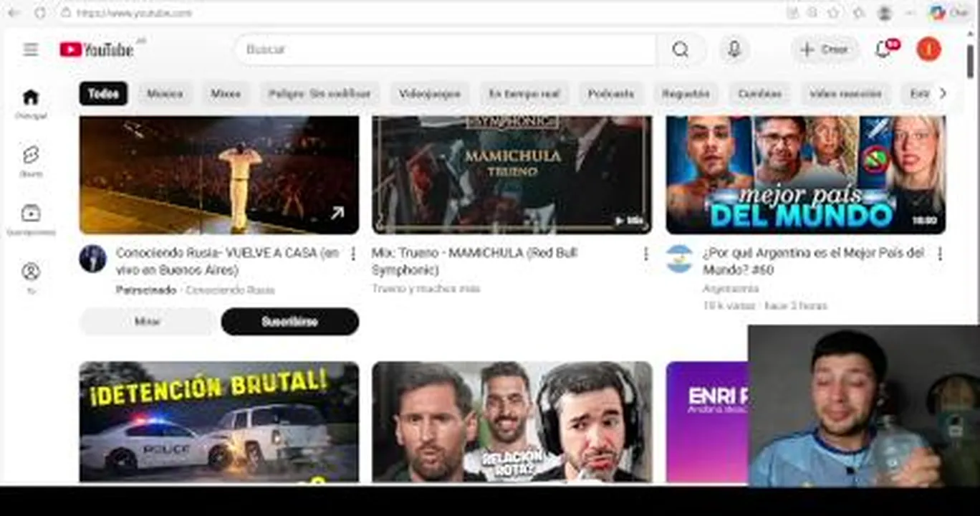
Task: Open Suscripciones in the sidebar
Action: (x=31, y=219)
